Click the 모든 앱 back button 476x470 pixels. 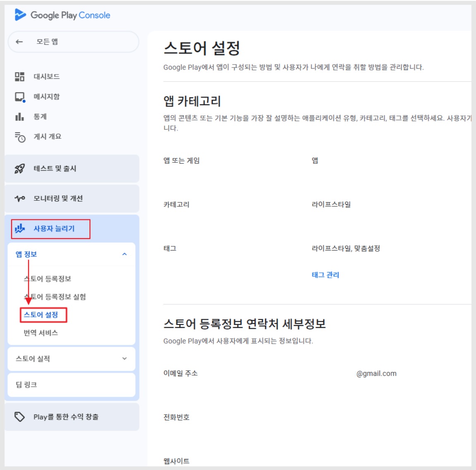point(73,41)
